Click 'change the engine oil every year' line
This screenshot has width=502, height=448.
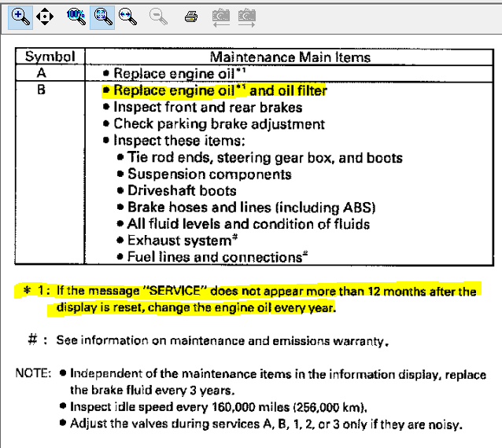coord(196,307)
